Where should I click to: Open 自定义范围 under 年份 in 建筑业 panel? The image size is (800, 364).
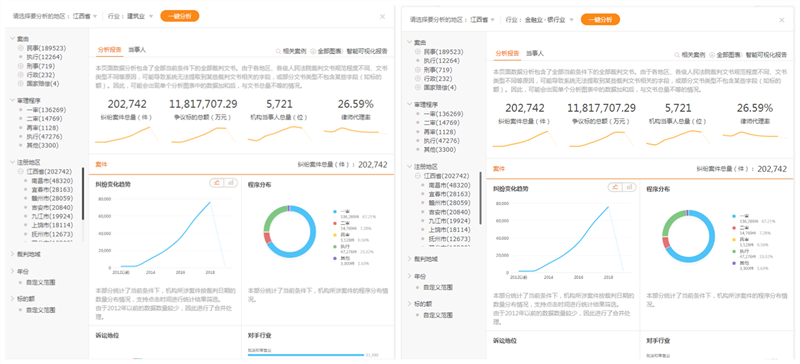point(40,282)
